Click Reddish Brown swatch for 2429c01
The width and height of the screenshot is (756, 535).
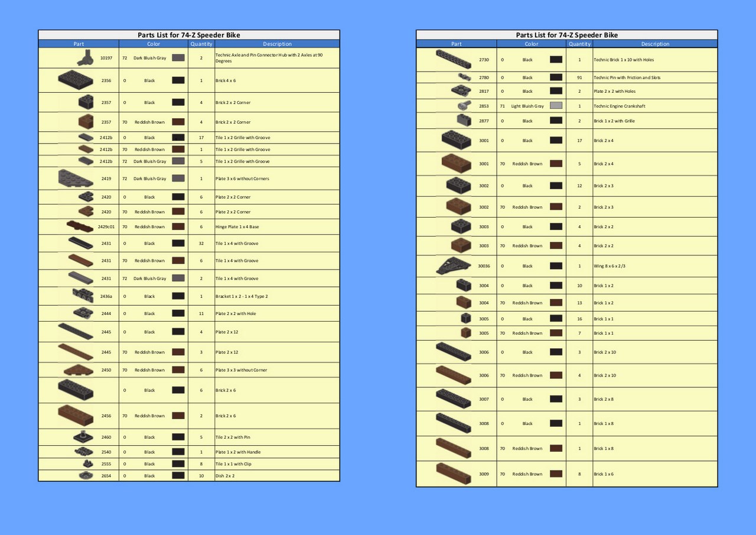coord(178,226)
